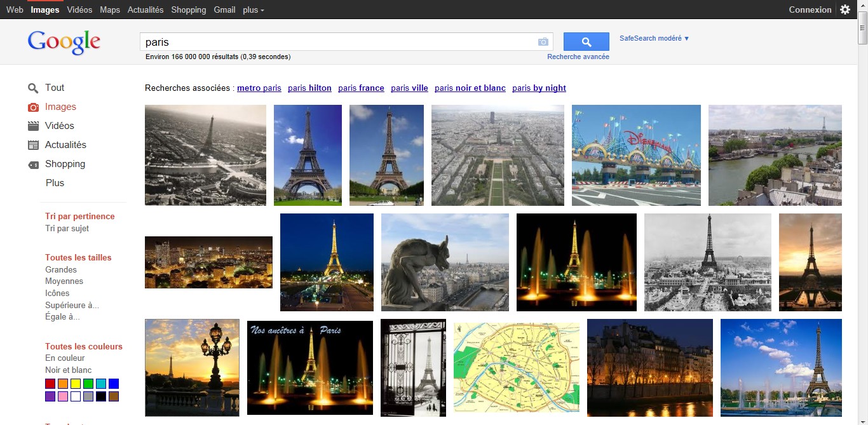The image size is (868, 425).
Task: Open the Disneyland entrance thumbnail
Action: click(636, 155)
